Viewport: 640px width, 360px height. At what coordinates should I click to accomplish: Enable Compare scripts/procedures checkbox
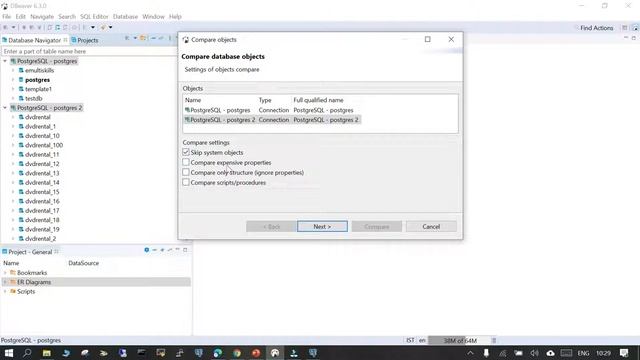click(186, 182)
